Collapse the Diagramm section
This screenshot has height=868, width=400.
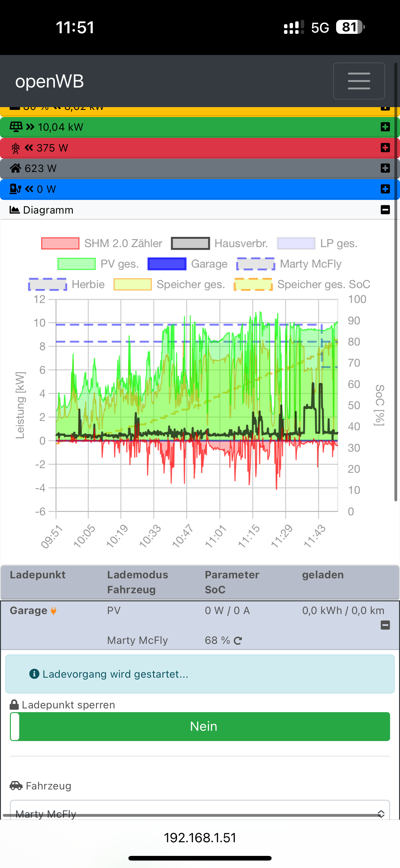pos(385,210)
